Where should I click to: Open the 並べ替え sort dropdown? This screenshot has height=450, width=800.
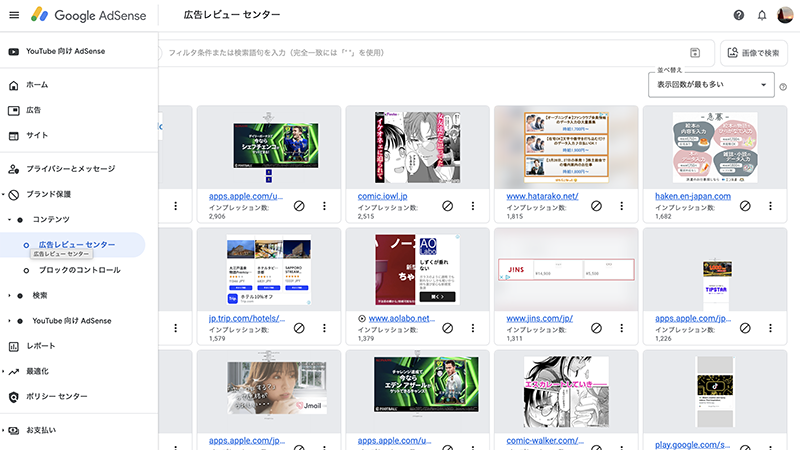tap(711, 85)
